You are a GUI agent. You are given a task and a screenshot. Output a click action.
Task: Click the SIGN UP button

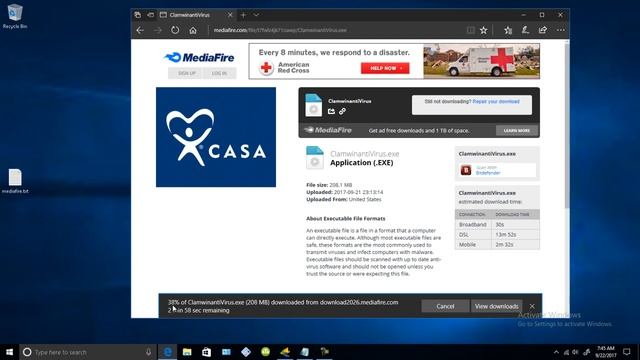pos(187,73)
